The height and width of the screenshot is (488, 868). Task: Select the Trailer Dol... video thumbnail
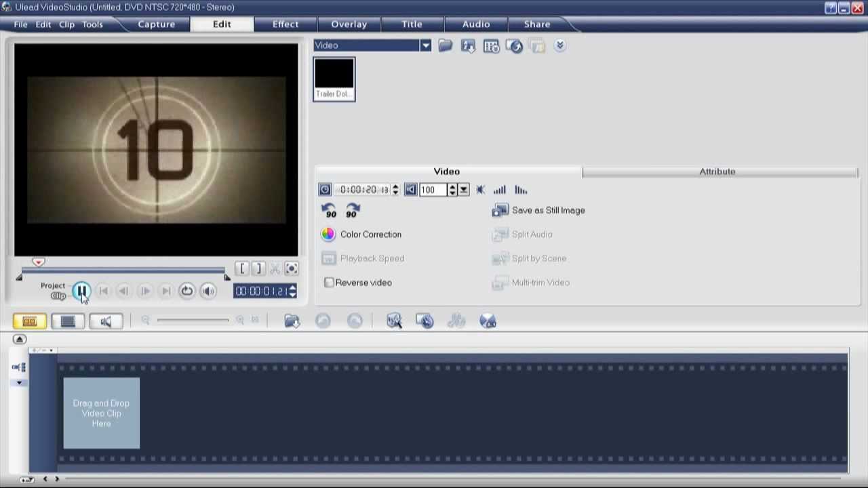334,79
